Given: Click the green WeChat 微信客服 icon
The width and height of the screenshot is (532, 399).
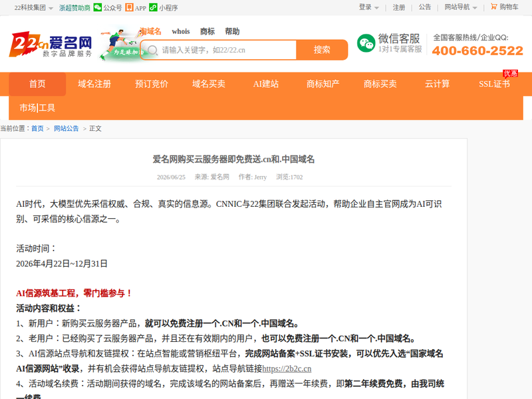Looking at the screenshot, I should pos(366,43).
